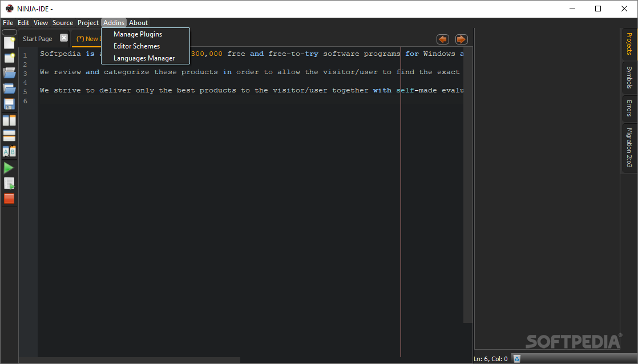Click line number 3 in the gutter
638x364 pixels.
(x=25, y=74)
